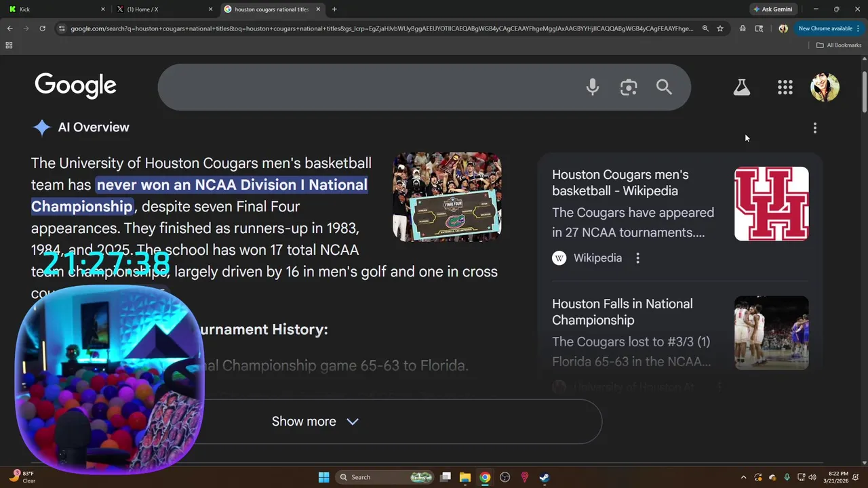Bookmark this page with the star
This screenshot has width=868, height=488.
pyautogui.click(x=720, y=28)
